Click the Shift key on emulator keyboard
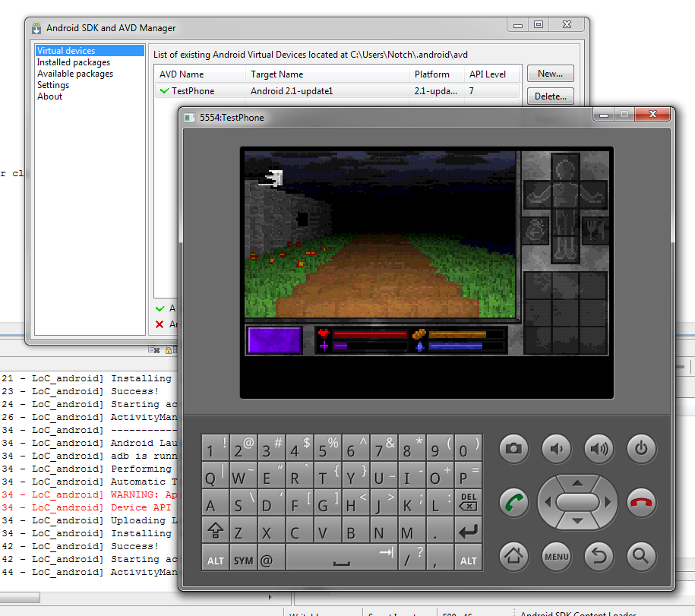Screen dimensions: 695x616 (216, 529)
